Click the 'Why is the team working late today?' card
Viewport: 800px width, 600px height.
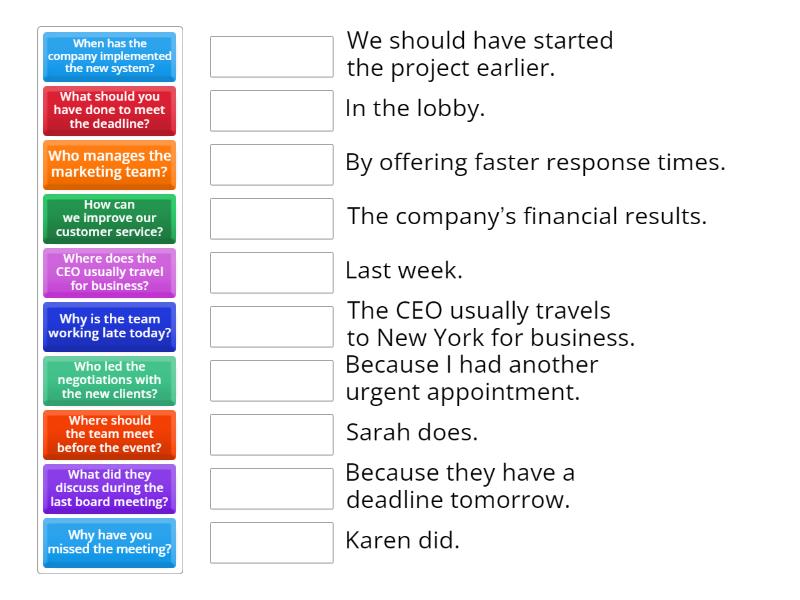tap(109, 326)
